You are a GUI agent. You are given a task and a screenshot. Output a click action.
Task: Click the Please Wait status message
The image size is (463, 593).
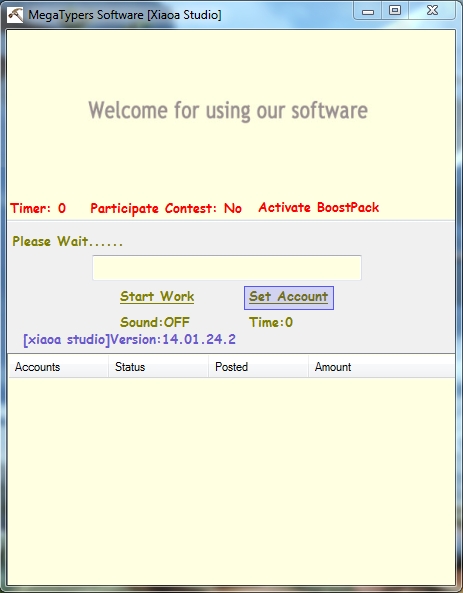[67, 241]
